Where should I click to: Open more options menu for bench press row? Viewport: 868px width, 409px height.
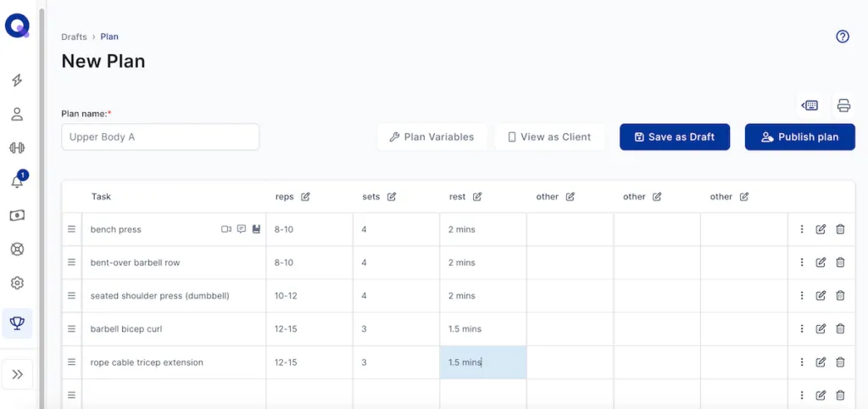(x=801, y=229)
